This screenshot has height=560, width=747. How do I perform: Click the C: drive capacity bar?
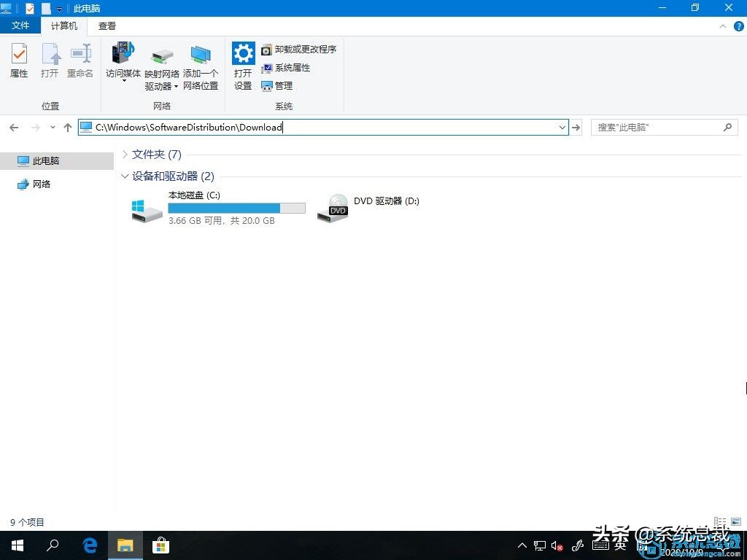[x=236, y=208]
